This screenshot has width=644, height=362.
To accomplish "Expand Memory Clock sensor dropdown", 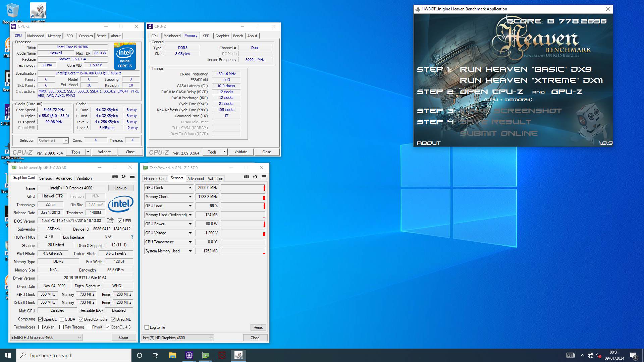I will pos(190,197).
